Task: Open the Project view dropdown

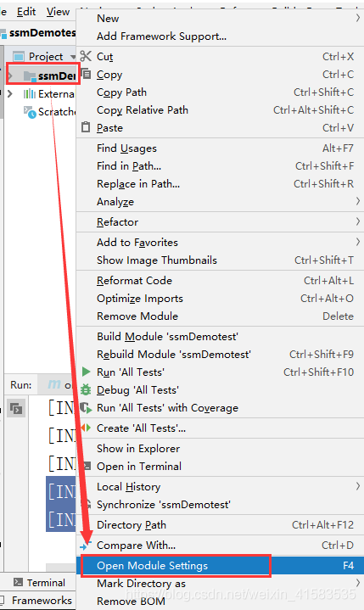Action: click(72, 57)
